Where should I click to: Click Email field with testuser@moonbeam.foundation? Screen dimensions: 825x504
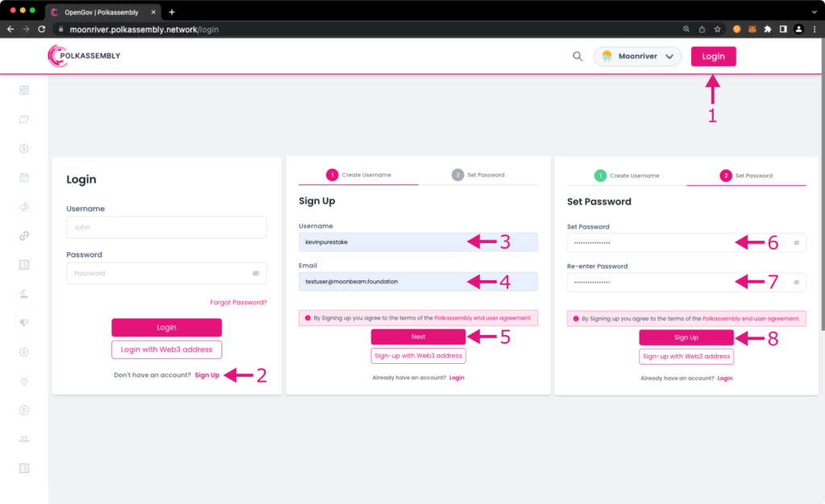[x=418, y=282]
